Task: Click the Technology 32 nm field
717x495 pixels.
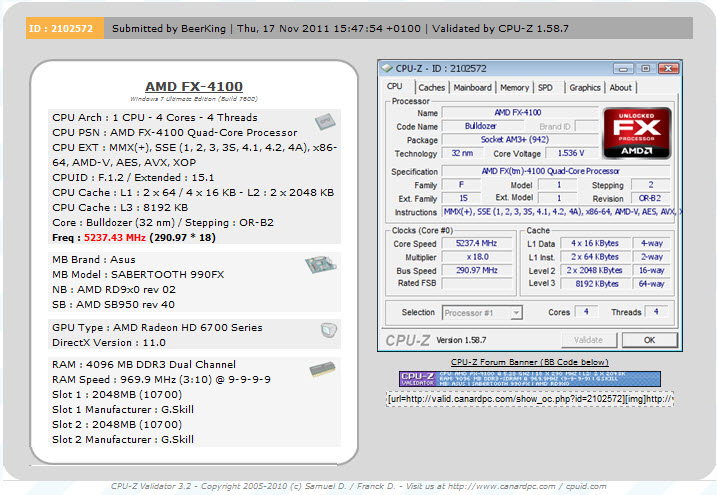Action: pos(461,153)
